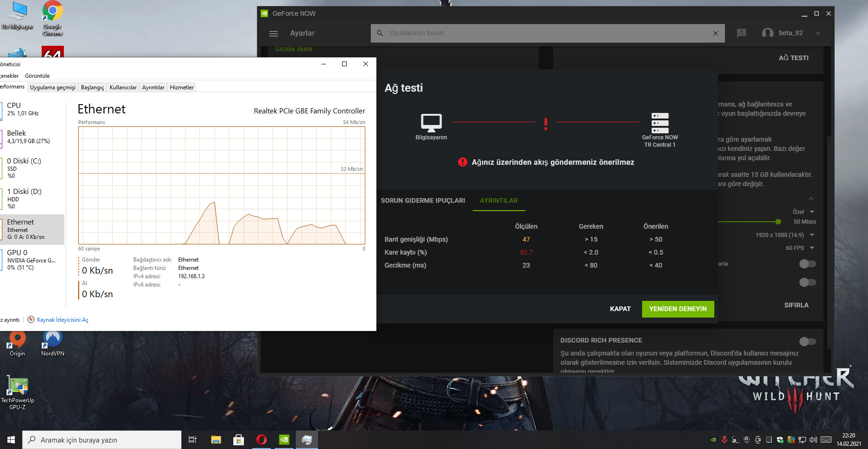Screen dimensions: 868x449
Task: Click the AĞ TESTI button in settings
Action: (x=793, y=58)
